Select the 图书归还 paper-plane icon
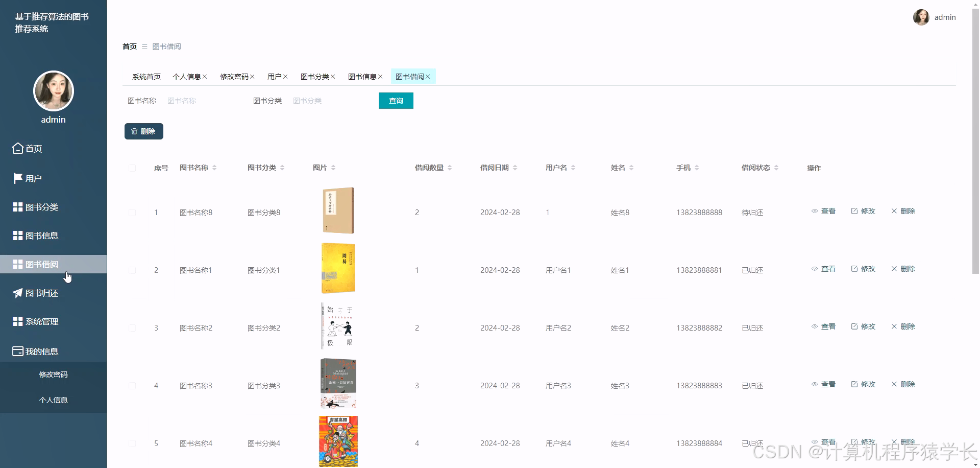Viewport: 980px width, 468px height. coord(17,293)
